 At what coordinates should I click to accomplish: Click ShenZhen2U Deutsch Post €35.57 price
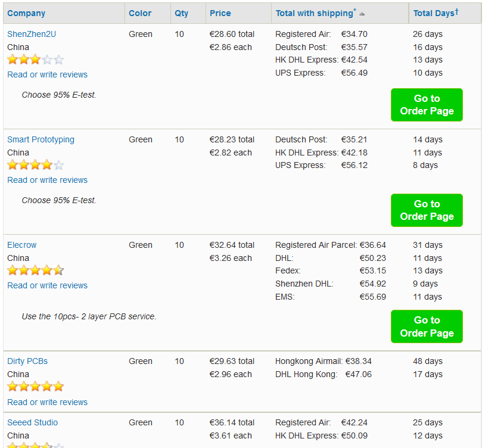[x=354, y=47]
